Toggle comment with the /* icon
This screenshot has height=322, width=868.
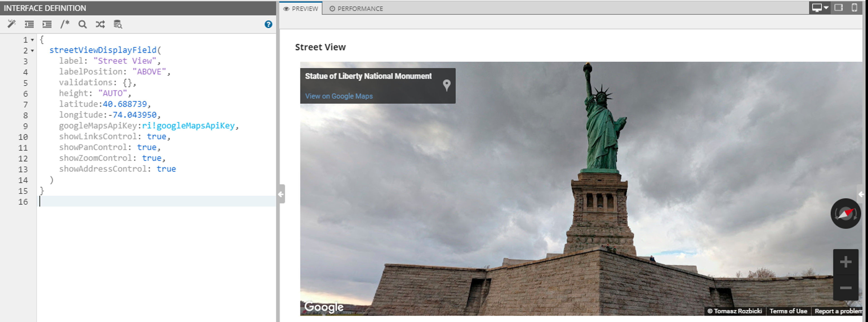point(65,24)
